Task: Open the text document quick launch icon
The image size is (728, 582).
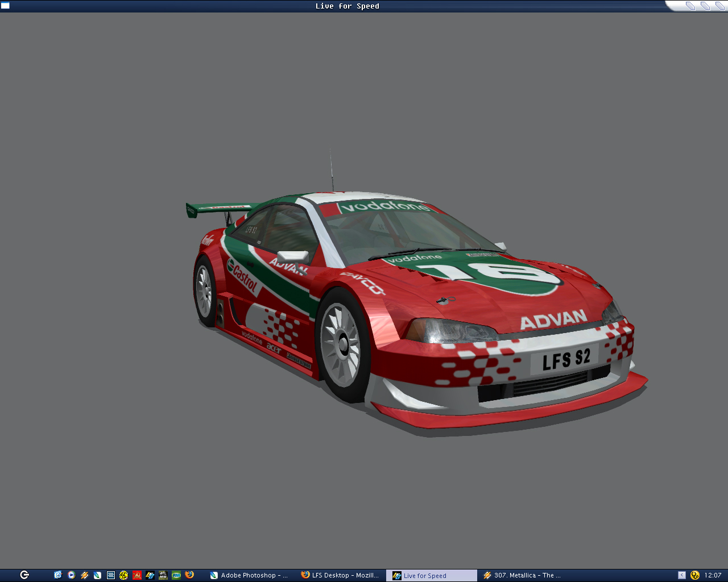Action: click(110, 575)
